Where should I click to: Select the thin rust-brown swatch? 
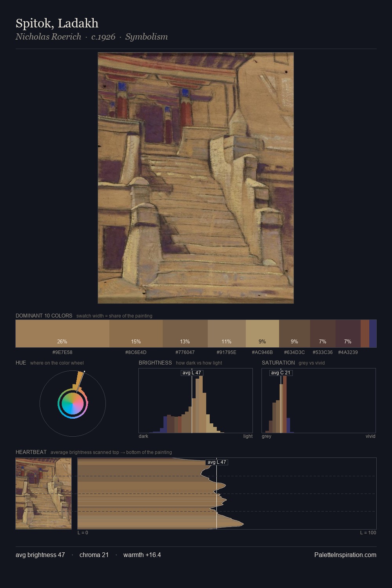click(x=365, y=334)
